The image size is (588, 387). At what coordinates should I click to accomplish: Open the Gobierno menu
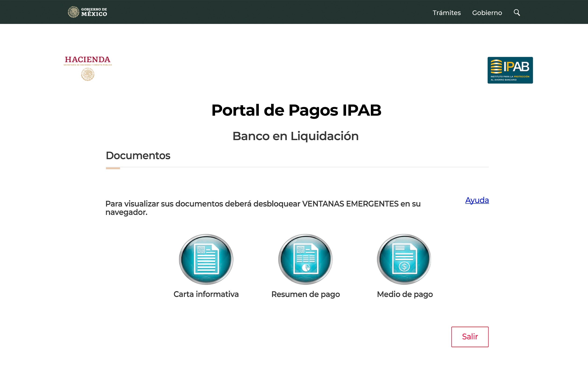(487, 13)
